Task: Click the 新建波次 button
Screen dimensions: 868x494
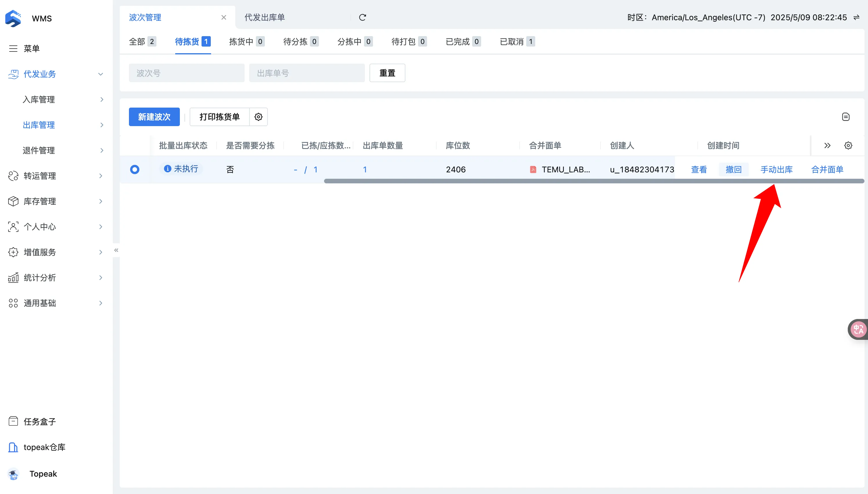Action: pyautogui.click(x=154, y=117)
